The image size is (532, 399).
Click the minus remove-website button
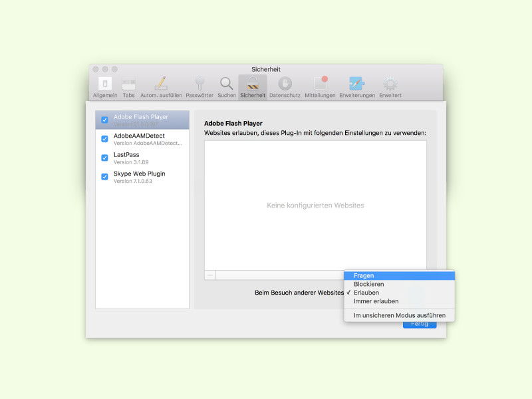[x=210, y=275]
